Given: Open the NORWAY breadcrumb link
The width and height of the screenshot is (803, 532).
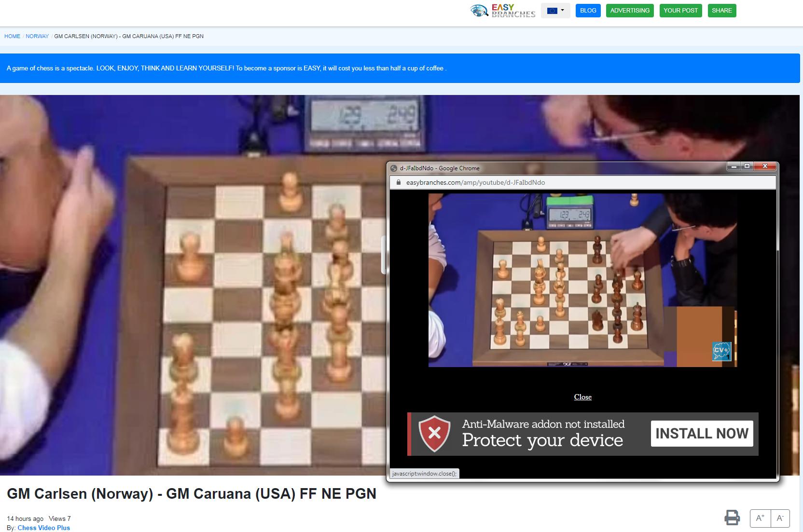Looking at the screenshot, I should (x=37, y=36).
